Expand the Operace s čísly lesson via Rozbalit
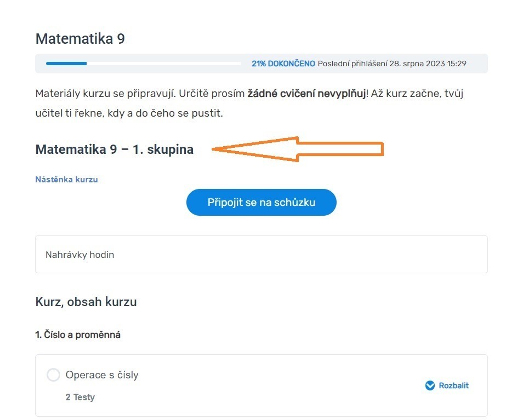 (x=447, y=386)
